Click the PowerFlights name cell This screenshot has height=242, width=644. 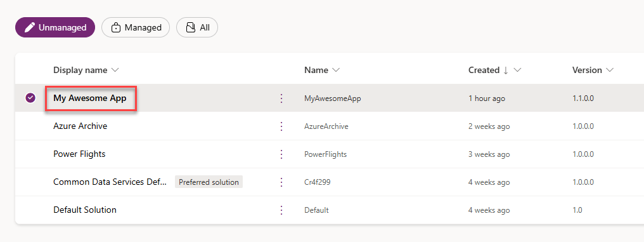point(325,154)
